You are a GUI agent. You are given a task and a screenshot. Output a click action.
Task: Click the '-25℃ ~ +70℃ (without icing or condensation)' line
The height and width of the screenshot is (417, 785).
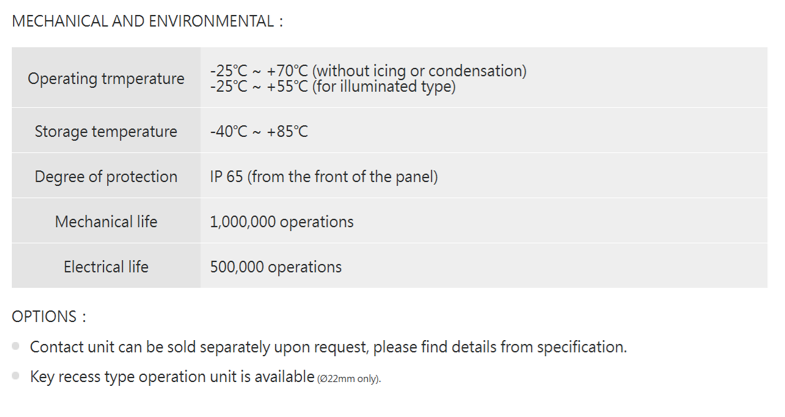pyautogui.click(x=368, y=71)
